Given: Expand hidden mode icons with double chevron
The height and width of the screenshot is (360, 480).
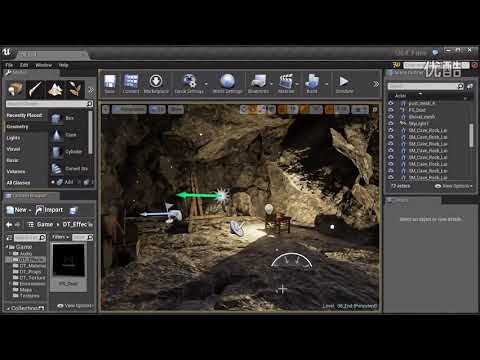Looking at the screenshot, I should 91,90.
